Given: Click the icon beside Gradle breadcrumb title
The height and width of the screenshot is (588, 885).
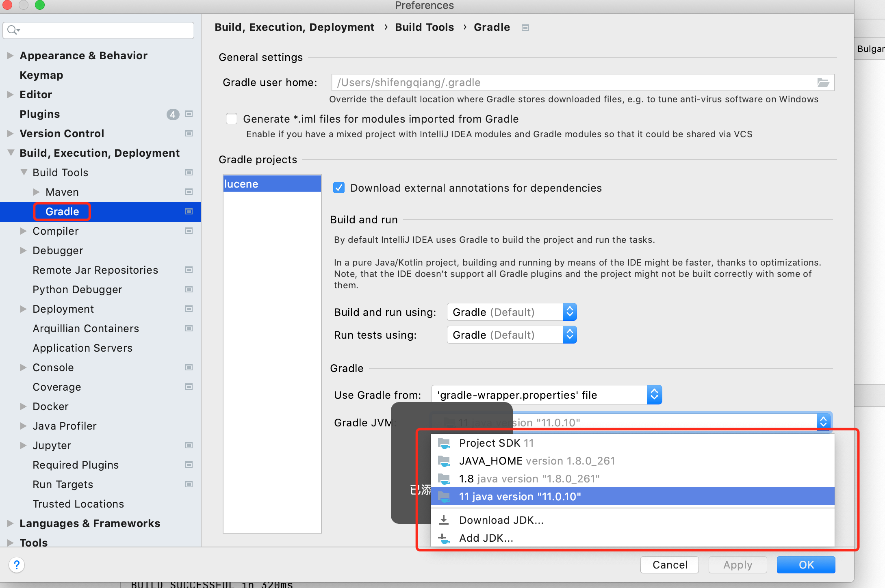Looking at the screenshot, I should coord(525,28).
